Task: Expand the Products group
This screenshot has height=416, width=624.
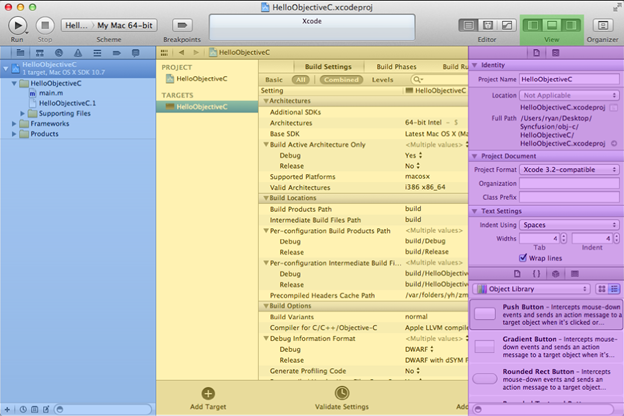Action: coord(14,134)
